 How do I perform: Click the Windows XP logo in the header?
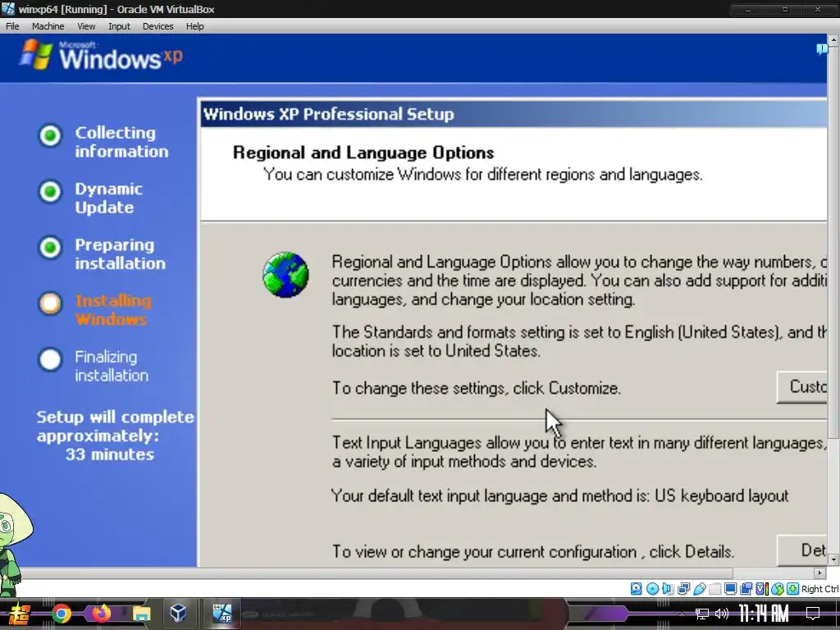[x=101, y=55]
